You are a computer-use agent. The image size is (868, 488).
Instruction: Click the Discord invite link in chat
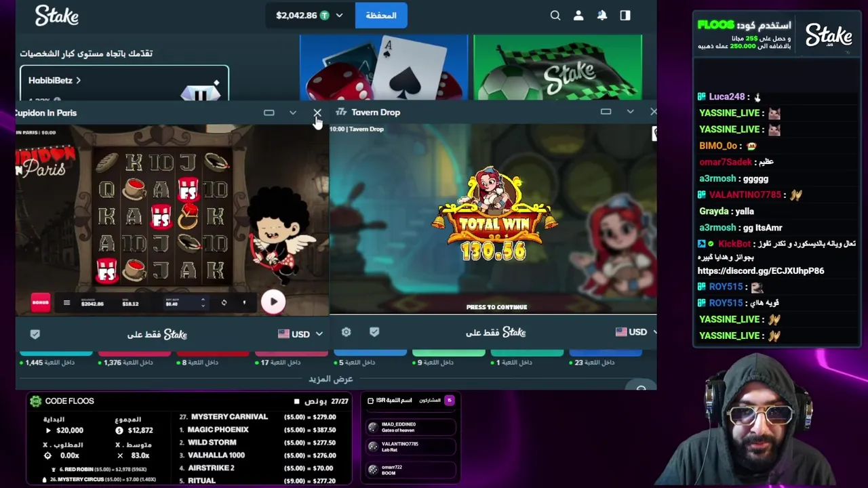coord(761,270)
